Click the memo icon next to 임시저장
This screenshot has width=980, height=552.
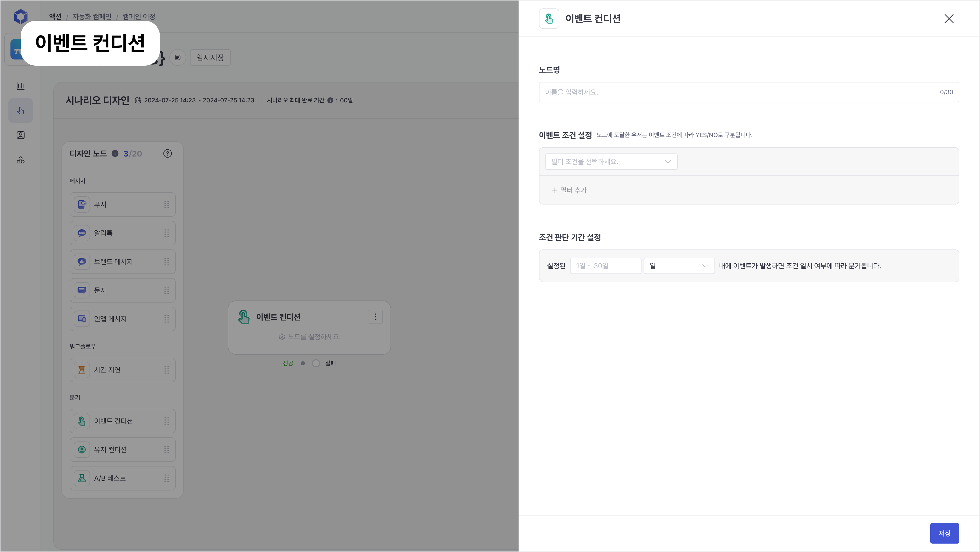178,57
